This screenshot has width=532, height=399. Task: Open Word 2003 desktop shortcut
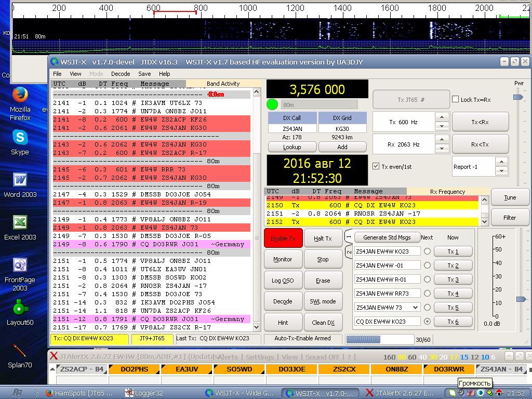click(20, 180)
